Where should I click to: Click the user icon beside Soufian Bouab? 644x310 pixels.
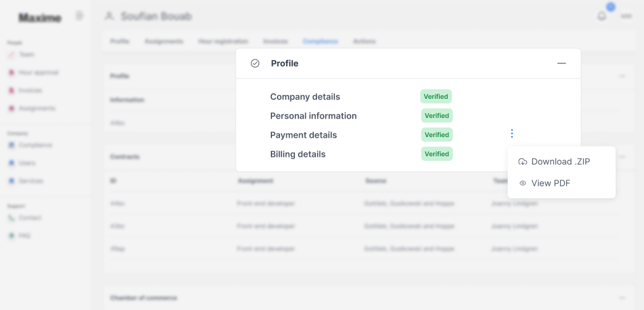coord(109,16)
